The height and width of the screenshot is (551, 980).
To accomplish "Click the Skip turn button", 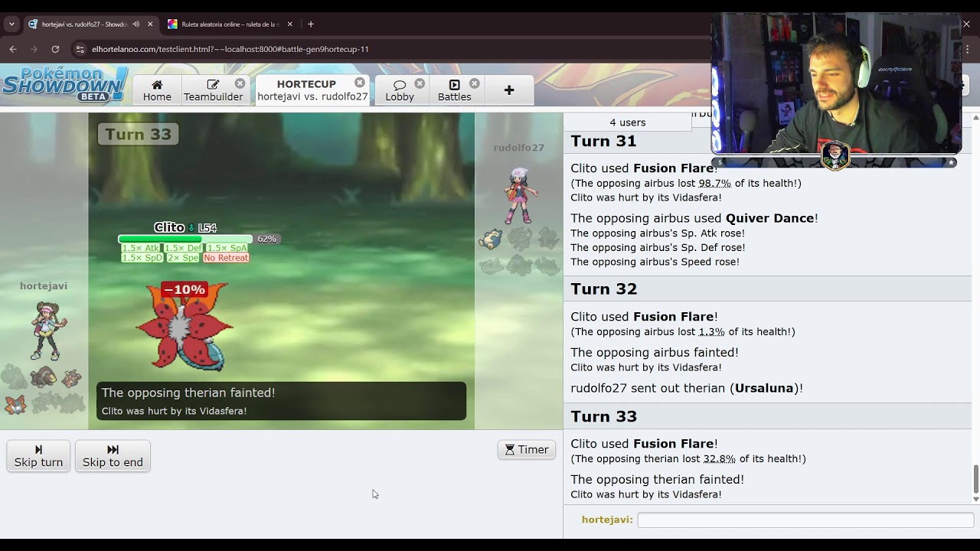I will pyautogui.click(x=38, y=456).
